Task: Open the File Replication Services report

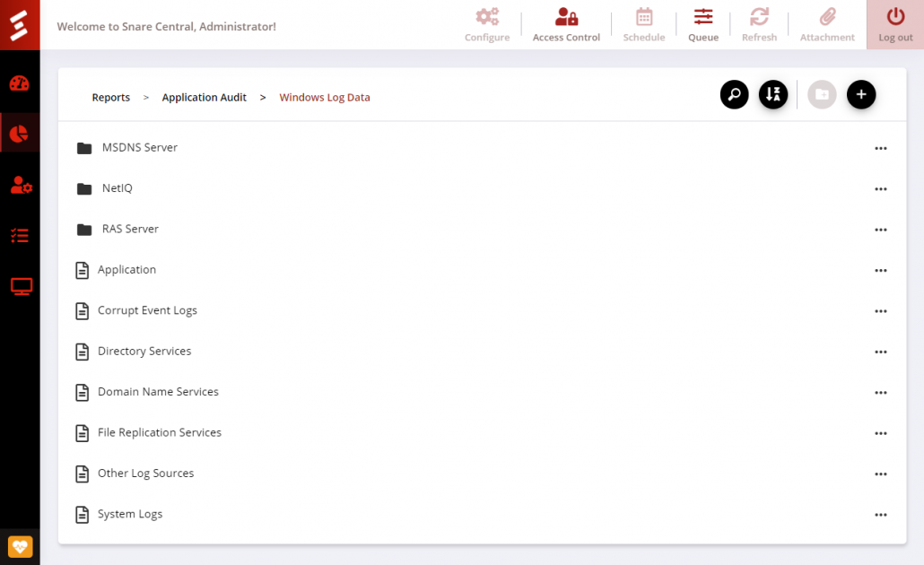Action: [x=160, y=432]
